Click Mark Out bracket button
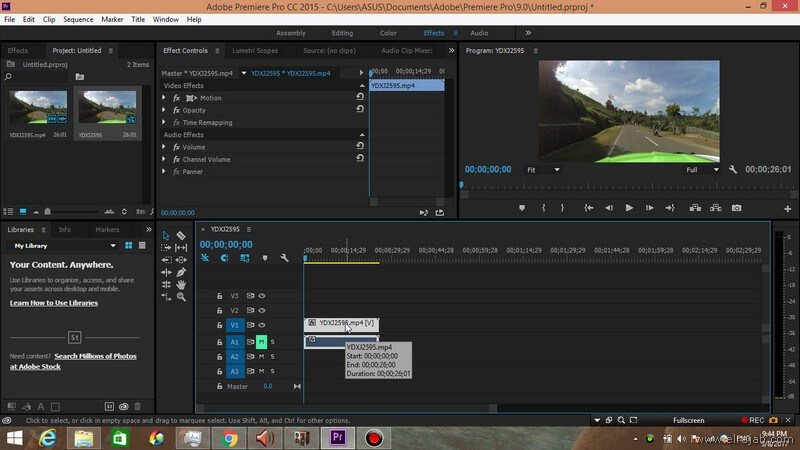This screenshot has height=450, width=800. click(562, 208)
